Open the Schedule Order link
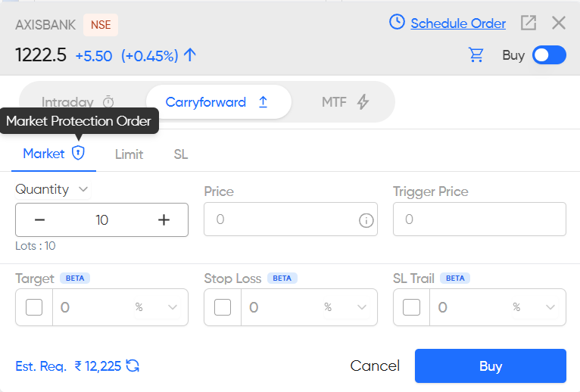This screenshot has width=580, height=392. (x=458, y=23)
